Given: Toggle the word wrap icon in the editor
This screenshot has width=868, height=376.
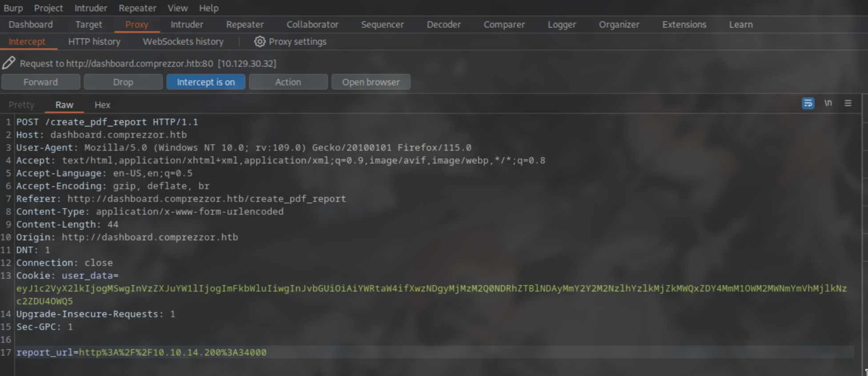Looking at the screenshot, I should coord(808,103).
